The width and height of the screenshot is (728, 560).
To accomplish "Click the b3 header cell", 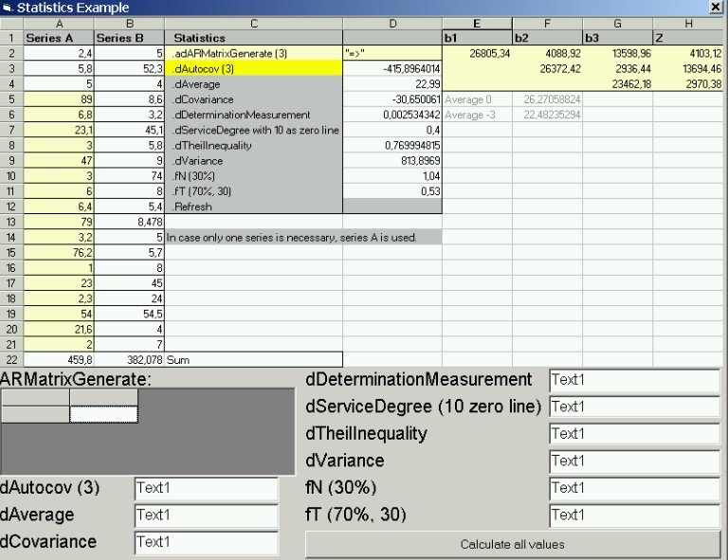I will [x=618, y=38].
